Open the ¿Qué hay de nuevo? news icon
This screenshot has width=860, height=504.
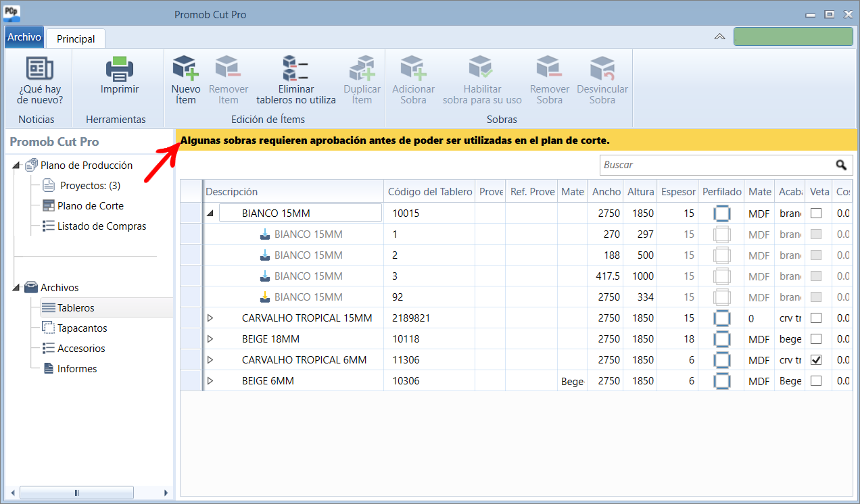[40, 68]
